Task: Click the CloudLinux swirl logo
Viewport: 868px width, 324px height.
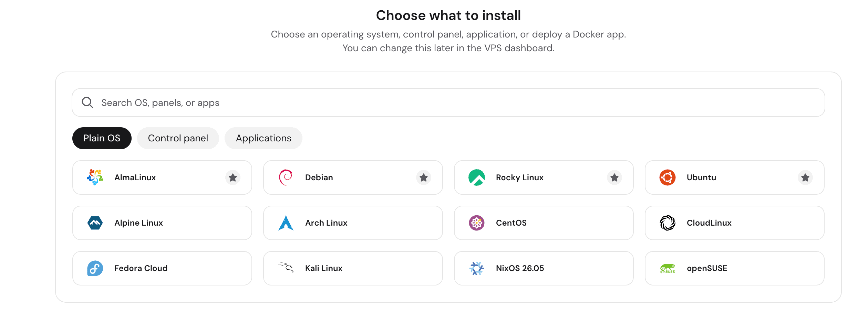Action: (x=668, y=223)
